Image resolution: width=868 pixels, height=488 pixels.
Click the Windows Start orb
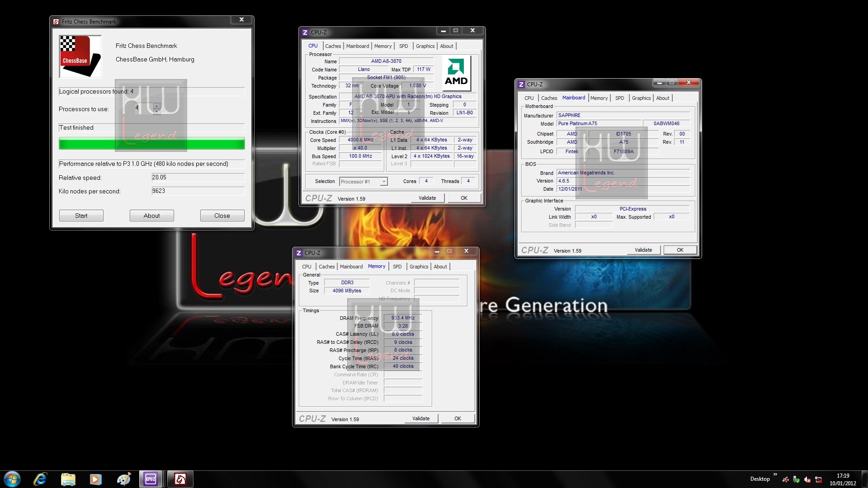pyautogui.click(x=12, y=479)
